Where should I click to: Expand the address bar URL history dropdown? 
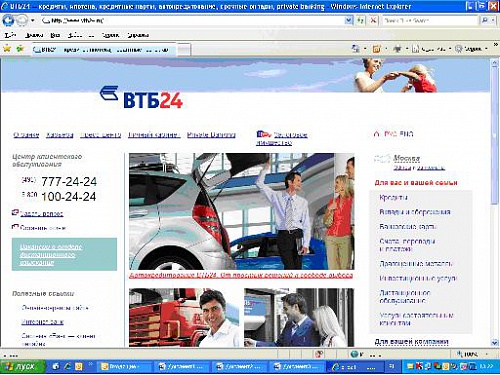point(349,20)
